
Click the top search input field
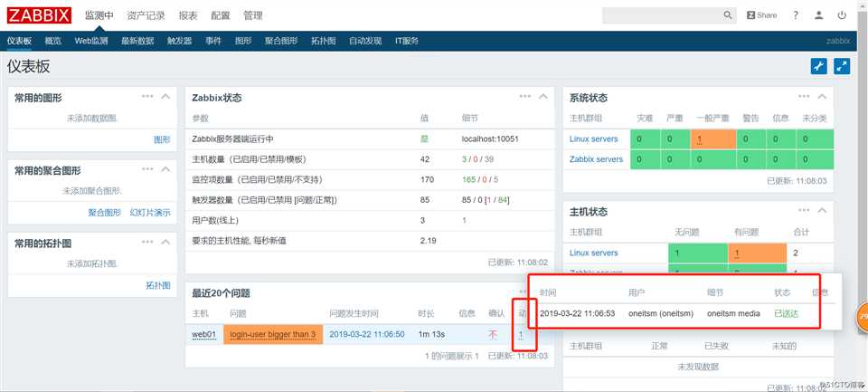[662, 15]
